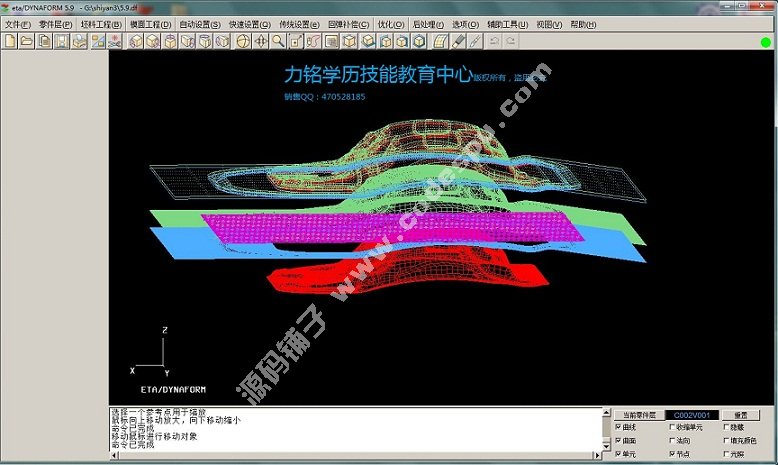Enable the 法向 checkbox

672,440
